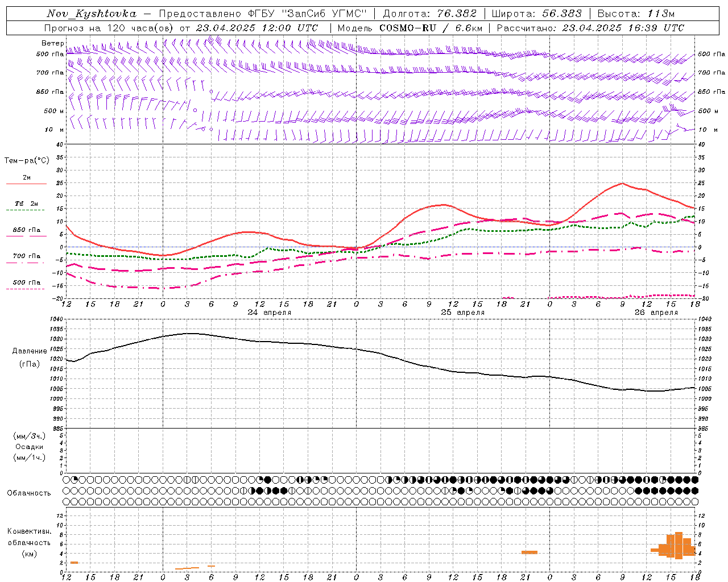Click the Тем-ра(°C) temperature panel label
728x582 pixels.
(27, 161)
